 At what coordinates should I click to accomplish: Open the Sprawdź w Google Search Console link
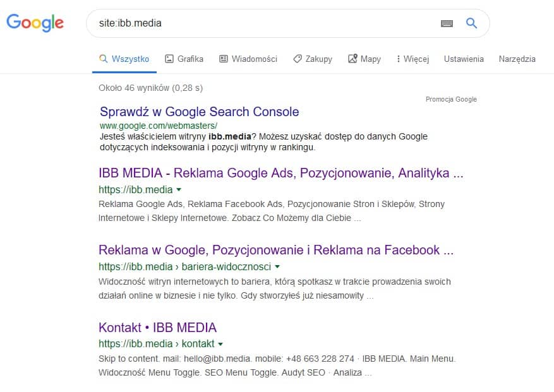198,112
